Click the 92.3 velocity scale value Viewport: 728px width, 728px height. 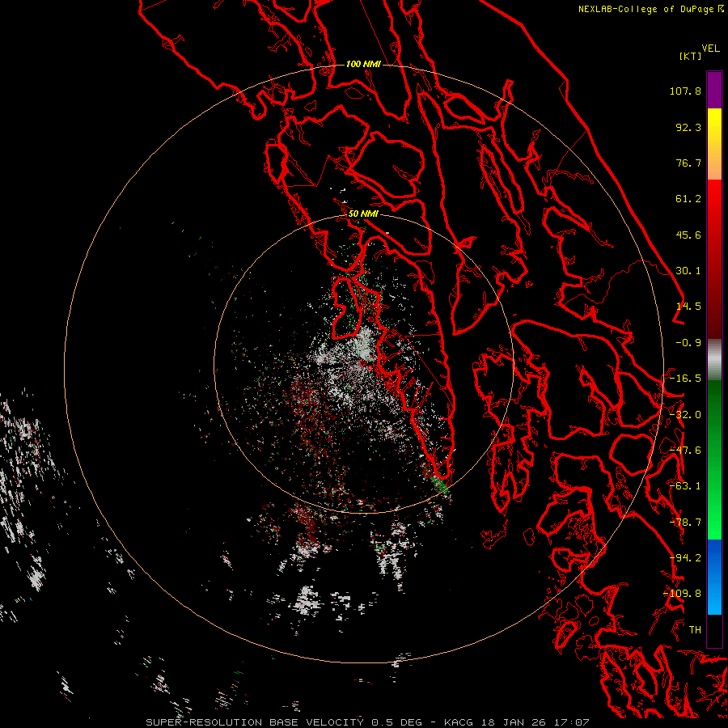(688, 127)
